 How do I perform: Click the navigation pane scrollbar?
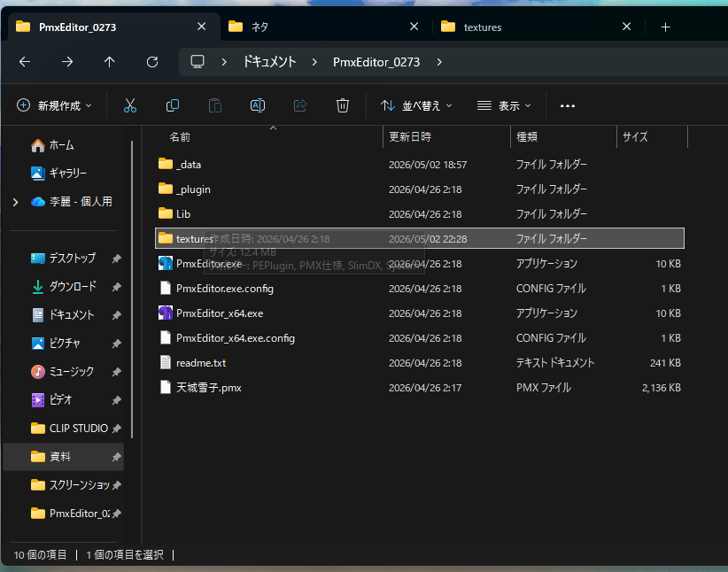tap(132, 290)
